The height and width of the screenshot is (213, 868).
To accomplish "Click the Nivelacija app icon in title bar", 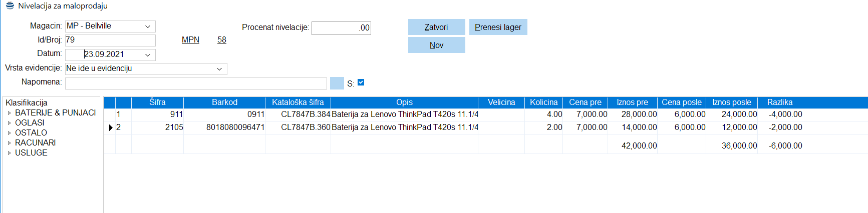I will tap(10, 5).
